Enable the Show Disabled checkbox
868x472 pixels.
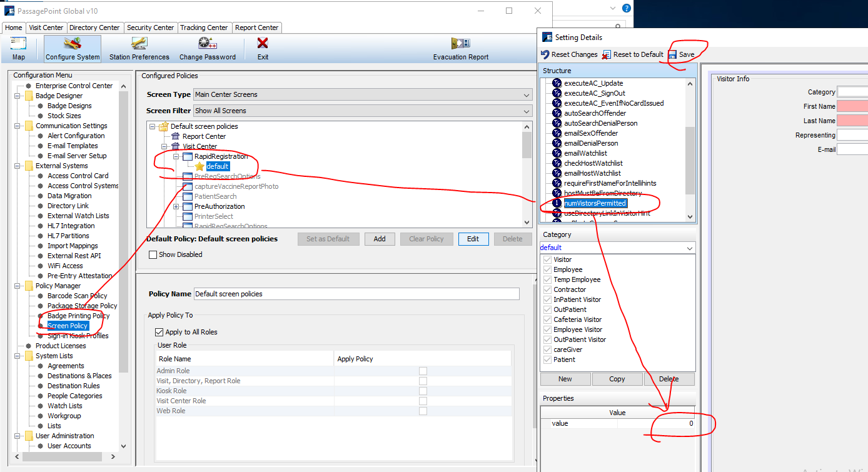(153, 254)
